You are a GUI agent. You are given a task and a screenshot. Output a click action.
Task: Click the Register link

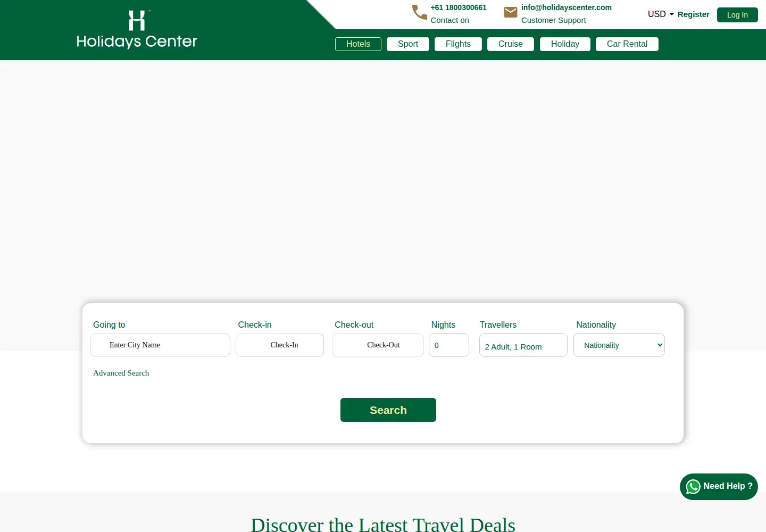pos(693,14)
